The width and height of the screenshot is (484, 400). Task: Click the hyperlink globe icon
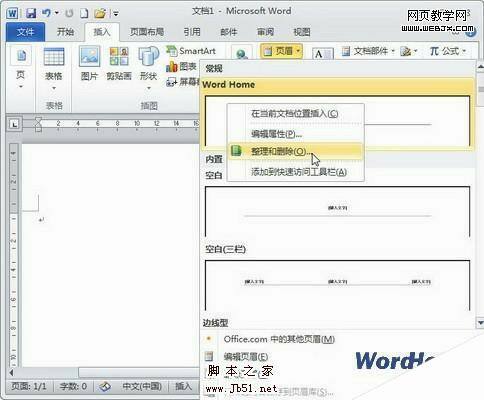[x=242, y=54]
